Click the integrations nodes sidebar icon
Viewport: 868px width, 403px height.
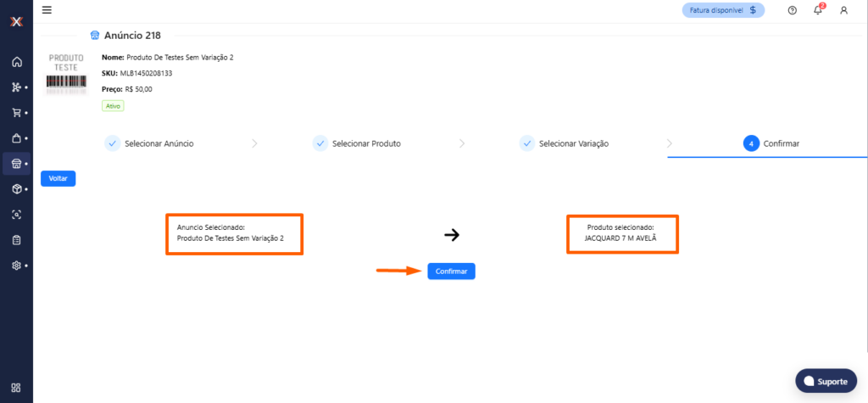pos(16,87)
